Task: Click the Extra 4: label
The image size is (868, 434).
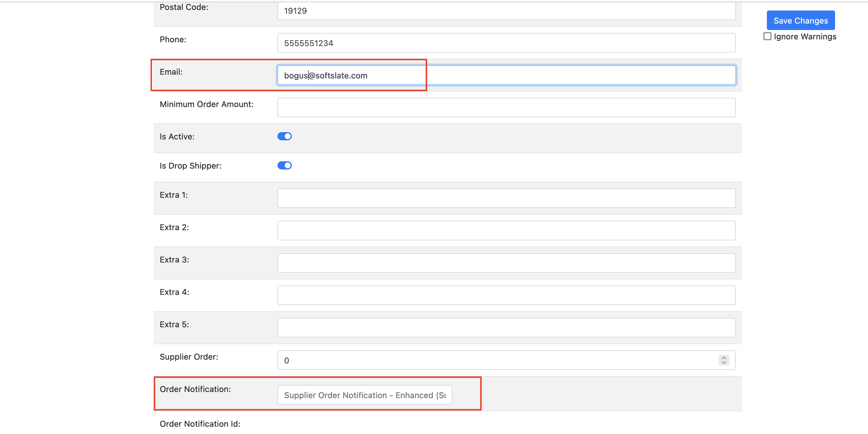Action: pos(175,292)
